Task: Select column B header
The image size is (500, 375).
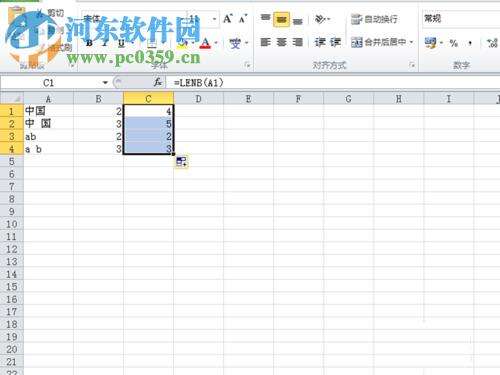Action: pos(98,98)
